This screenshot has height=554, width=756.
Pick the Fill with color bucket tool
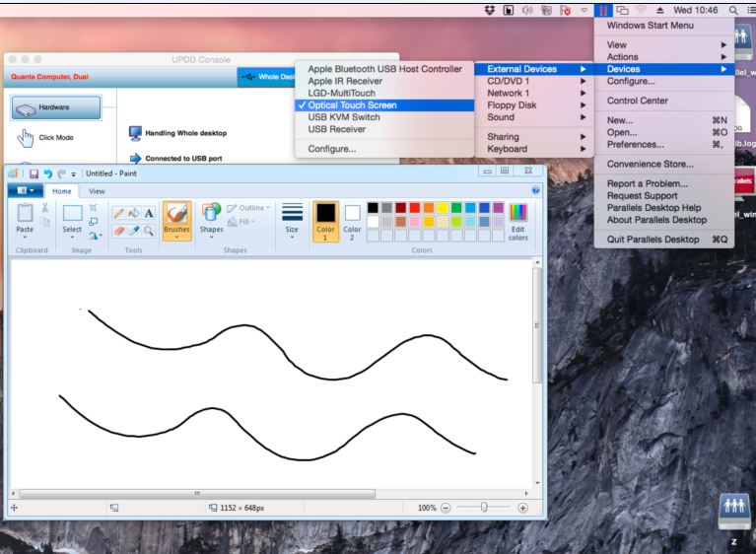tap(134, 213)
